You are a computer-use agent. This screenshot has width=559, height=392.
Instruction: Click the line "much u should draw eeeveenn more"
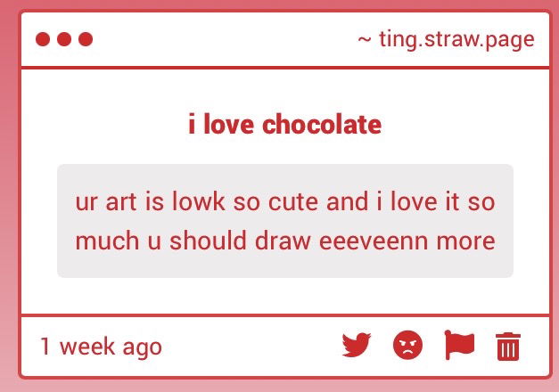pos(284,241)
